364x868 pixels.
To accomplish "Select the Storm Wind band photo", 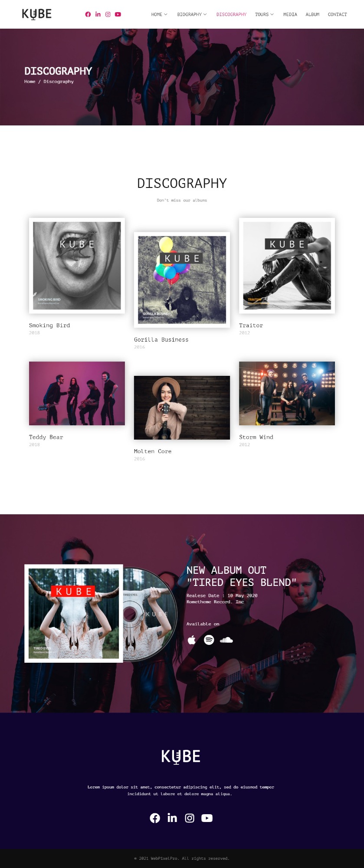I will pos(287,393).
